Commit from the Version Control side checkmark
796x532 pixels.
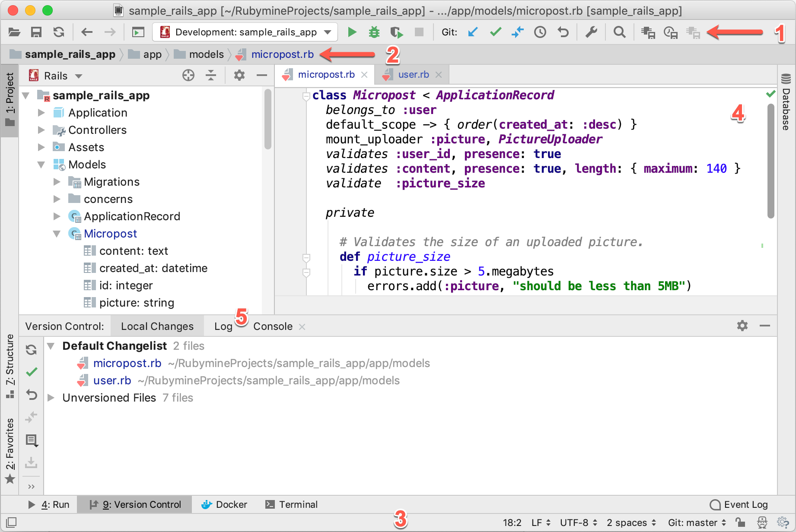pos(32,372)
